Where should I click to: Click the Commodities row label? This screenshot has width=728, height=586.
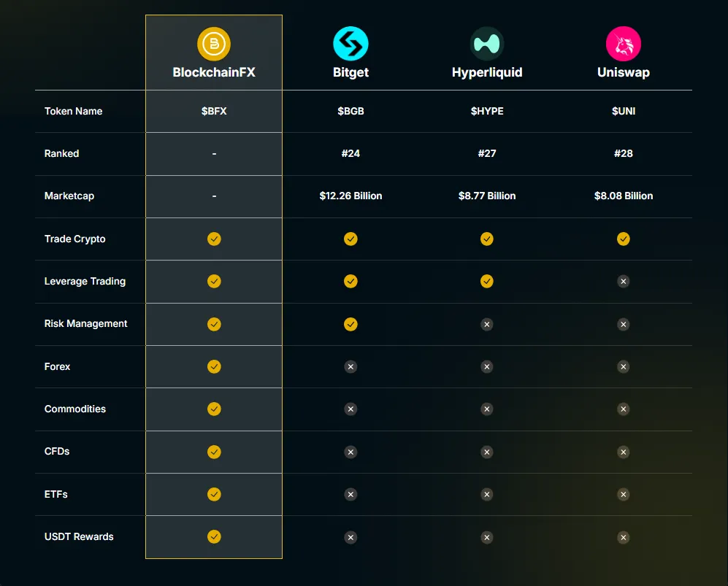coord(75,409)
